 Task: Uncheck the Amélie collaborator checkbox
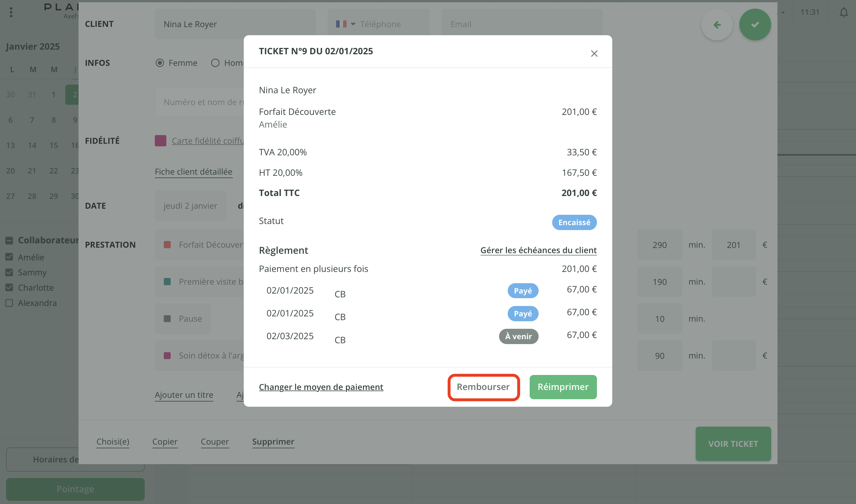[9, 257]
